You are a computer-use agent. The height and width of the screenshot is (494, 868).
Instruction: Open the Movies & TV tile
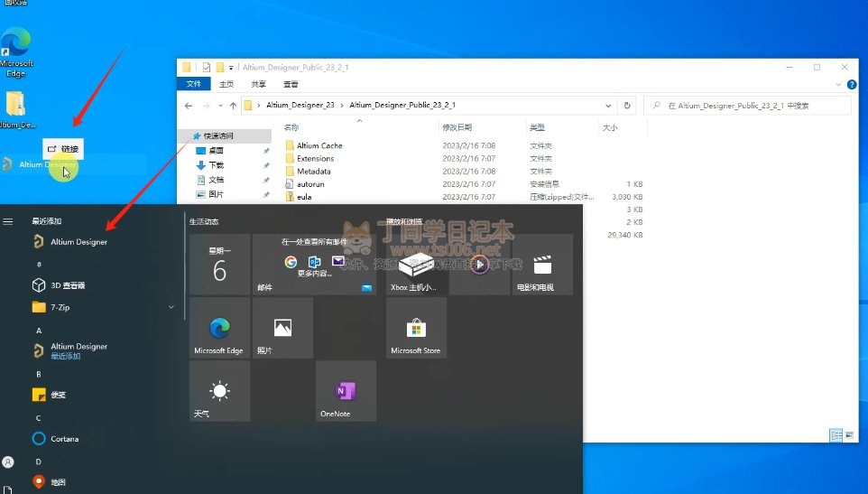click(541, 265)
